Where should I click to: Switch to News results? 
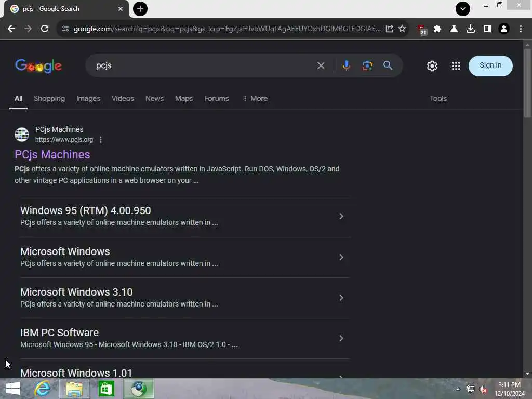(x=154, y=98)
